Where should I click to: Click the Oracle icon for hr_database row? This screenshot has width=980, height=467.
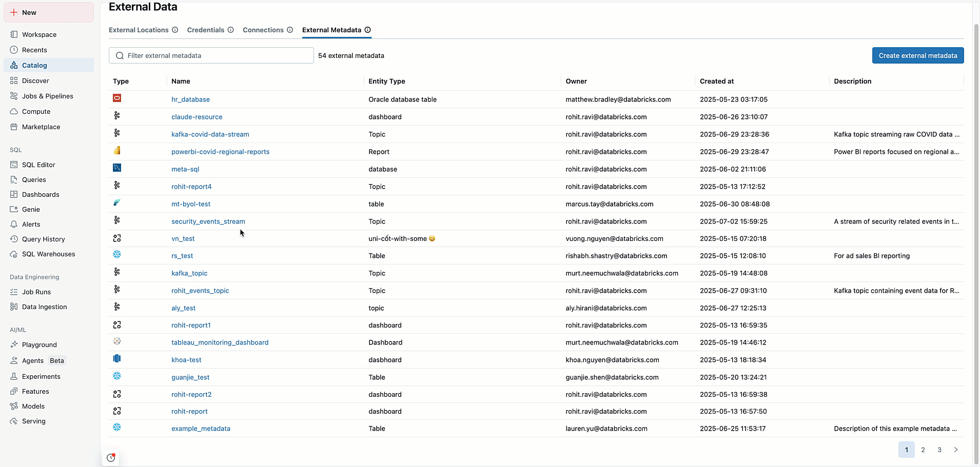tap(117, 98)
